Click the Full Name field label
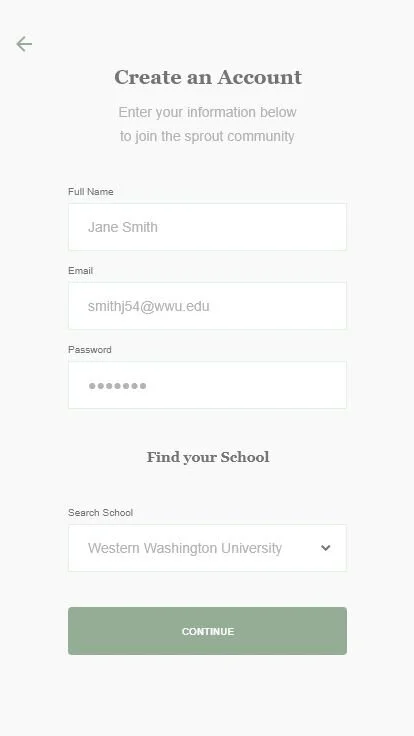Screen dimensions: 414x736 coord(91,192)
